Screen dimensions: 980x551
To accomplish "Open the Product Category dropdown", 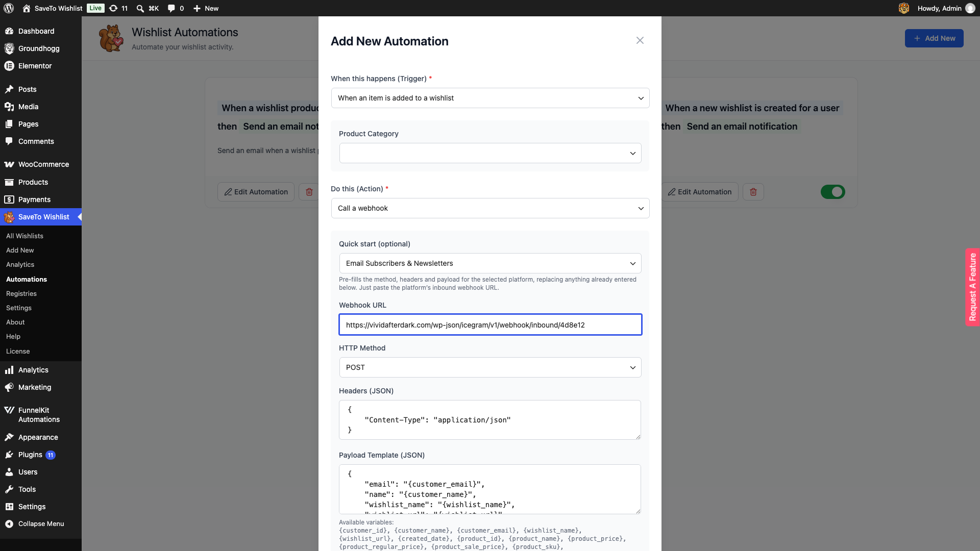I will point(490,153).
